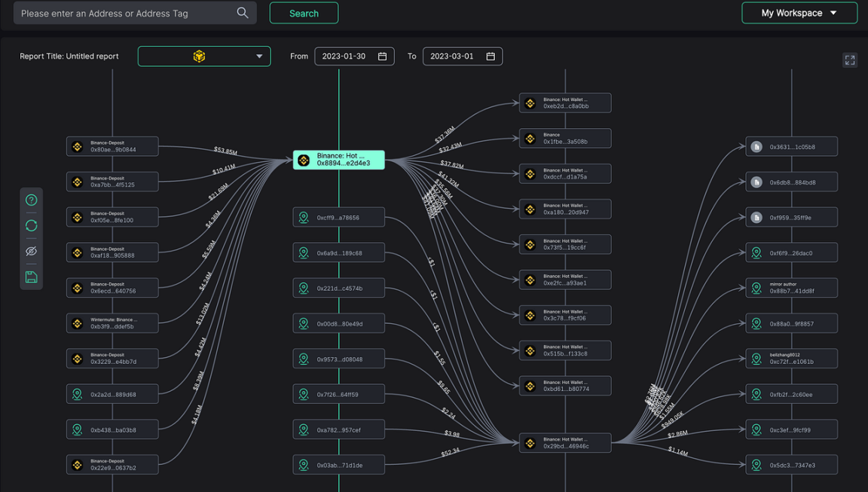Select Binance Hot Wallet node 0x29bd...46946c
Viewport: 868px width, 492px height.
pyautogui.click(x=565, y=443)
